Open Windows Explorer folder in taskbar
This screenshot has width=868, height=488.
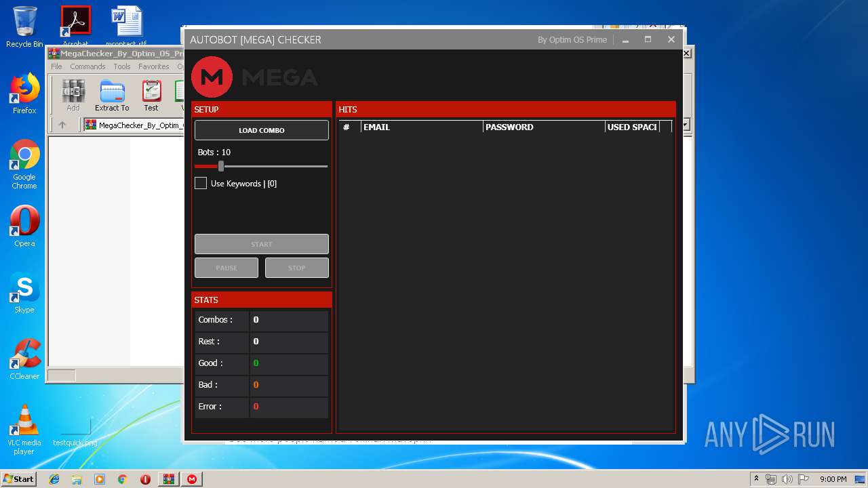point(77,479)
